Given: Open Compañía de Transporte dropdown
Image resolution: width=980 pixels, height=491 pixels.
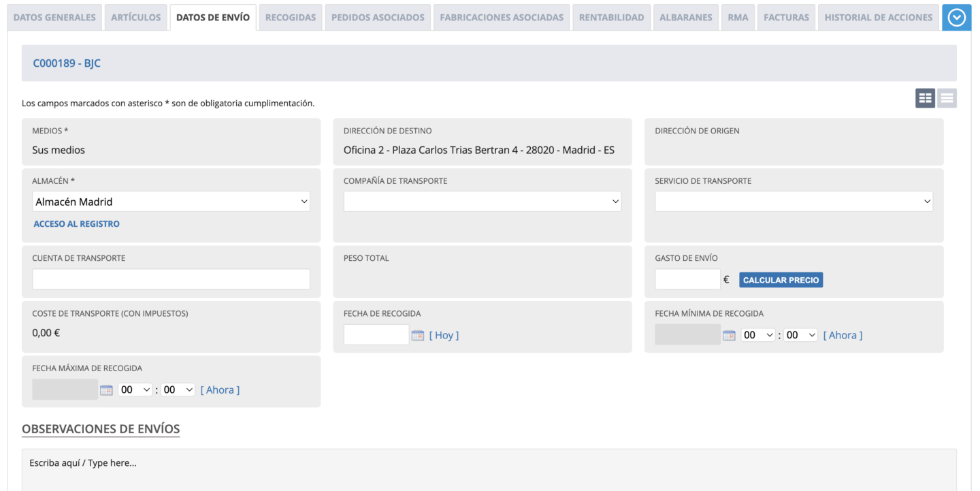Looking at the screenshot, I should (482, 202).
